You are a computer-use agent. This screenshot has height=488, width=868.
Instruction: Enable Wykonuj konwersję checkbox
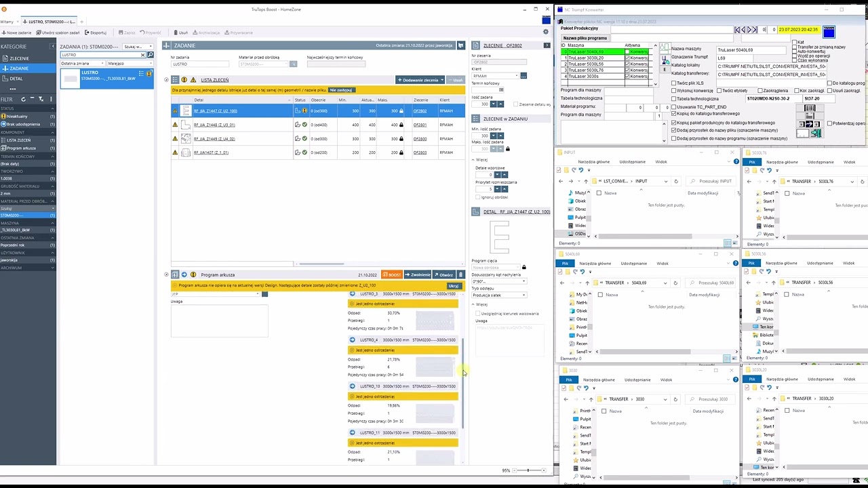pos(674,91)
